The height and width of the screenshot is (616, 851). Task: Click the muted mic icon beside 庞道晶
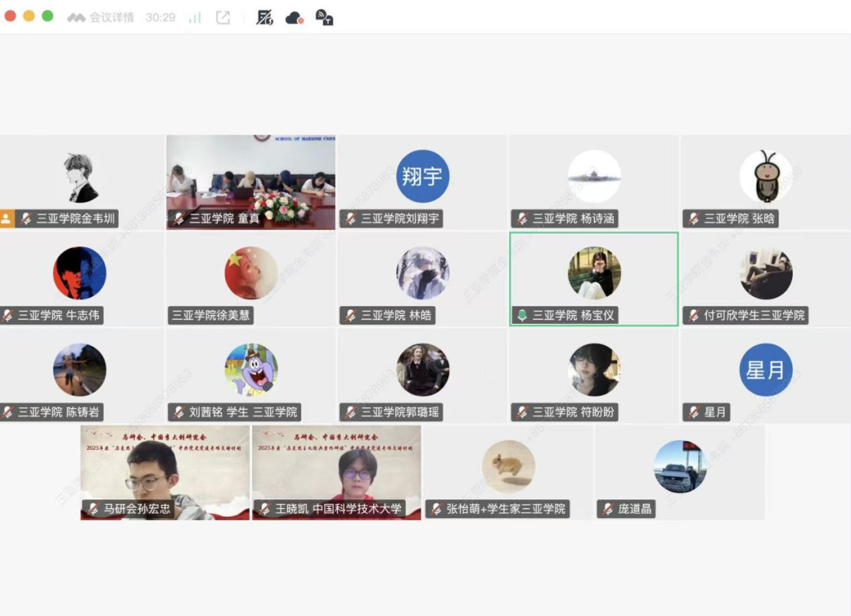pos(607,509)
